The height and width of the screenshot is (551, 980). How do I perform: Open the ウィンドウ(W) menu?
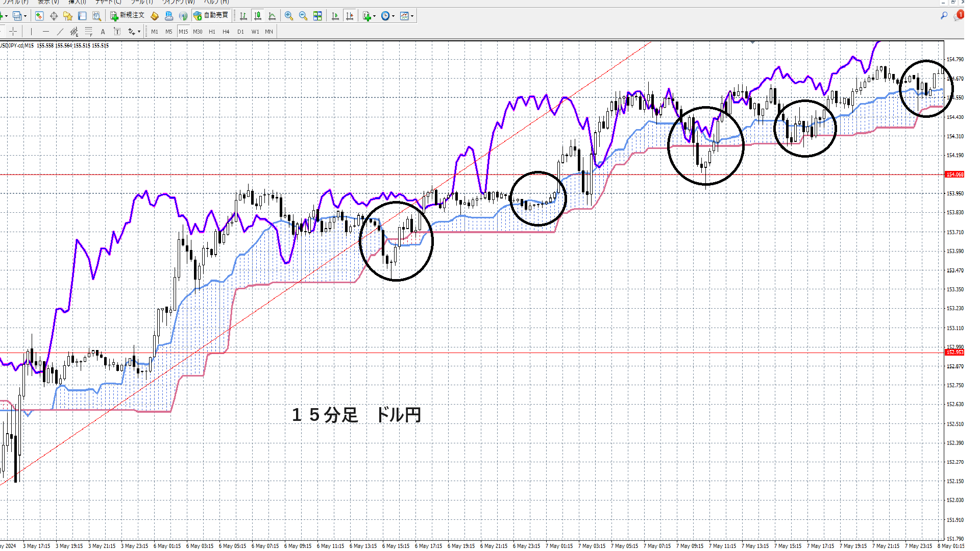click(x=178, y=2)
